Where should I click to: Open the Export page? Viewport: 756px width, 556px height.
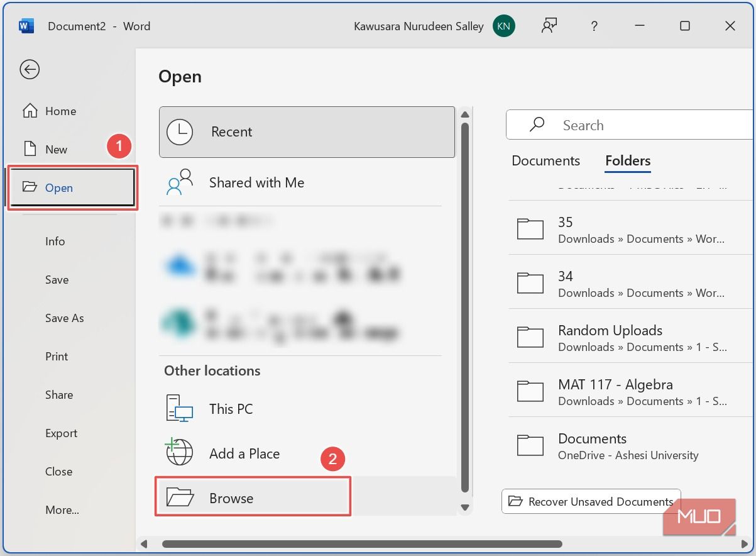62,433
